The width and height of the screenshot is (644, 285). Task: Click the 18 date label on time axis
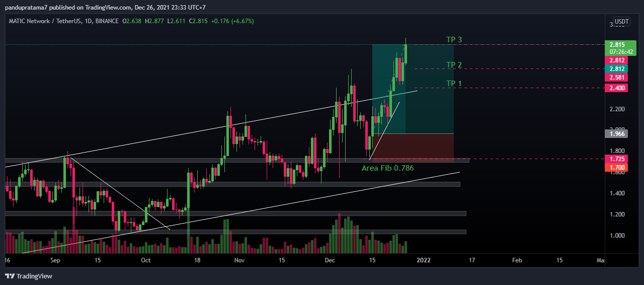point(197,260)
